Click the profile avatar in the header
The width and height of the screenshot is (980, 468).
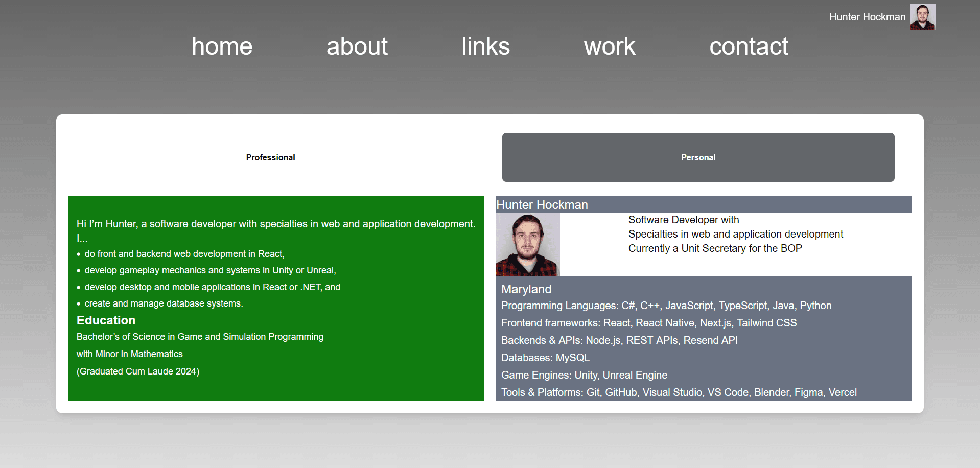922,17
